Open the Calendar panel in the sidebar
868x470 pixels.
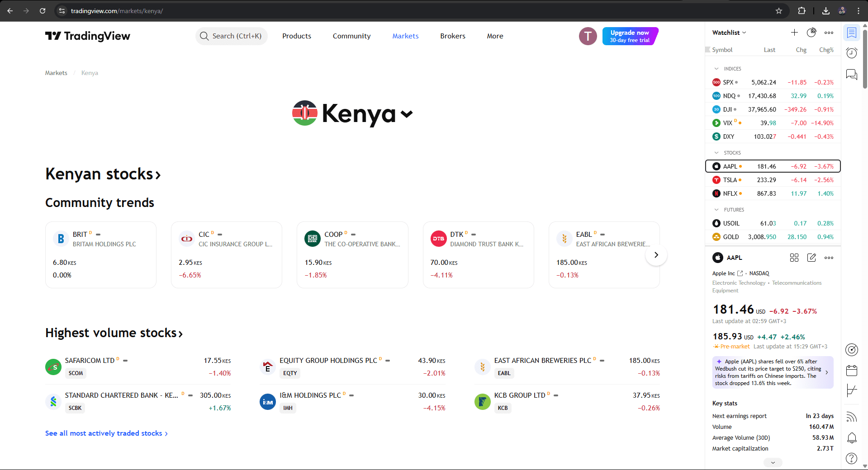pos(852,371)
